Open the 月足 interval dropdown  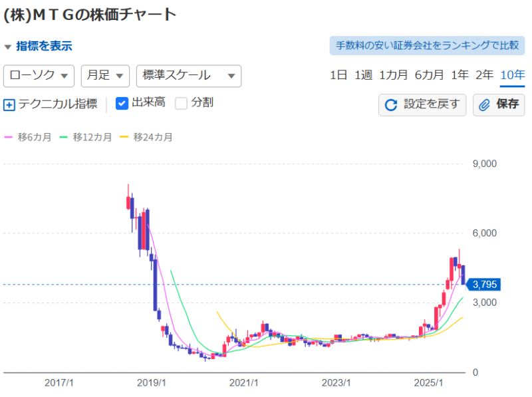(x=105, y=76)
